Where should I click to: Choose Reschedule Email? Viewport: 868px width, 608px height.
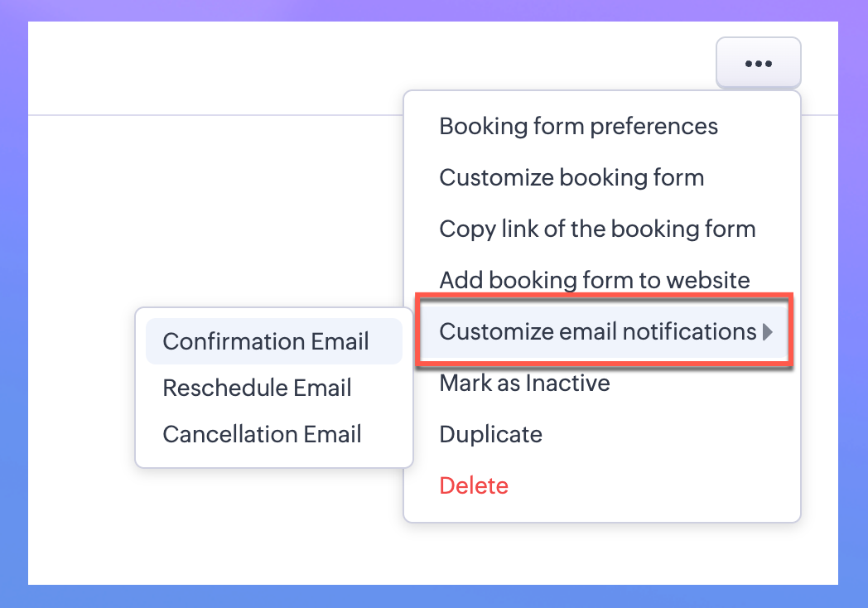(x=257, y=388)
